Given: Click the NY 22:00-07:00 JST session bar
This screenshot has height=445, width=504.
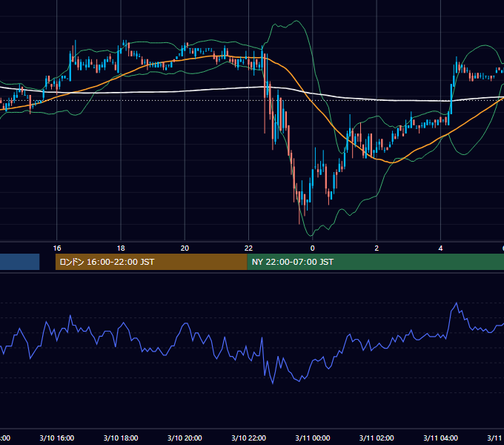Looking at the screenshot, I should [376, 262].
